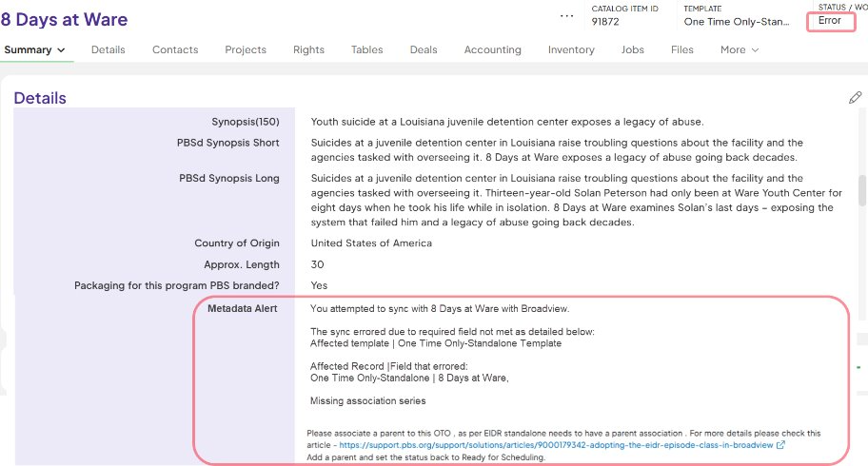Click the Metadata Alert label
This screenshot has height=466, width=868.
pos(243,309)
